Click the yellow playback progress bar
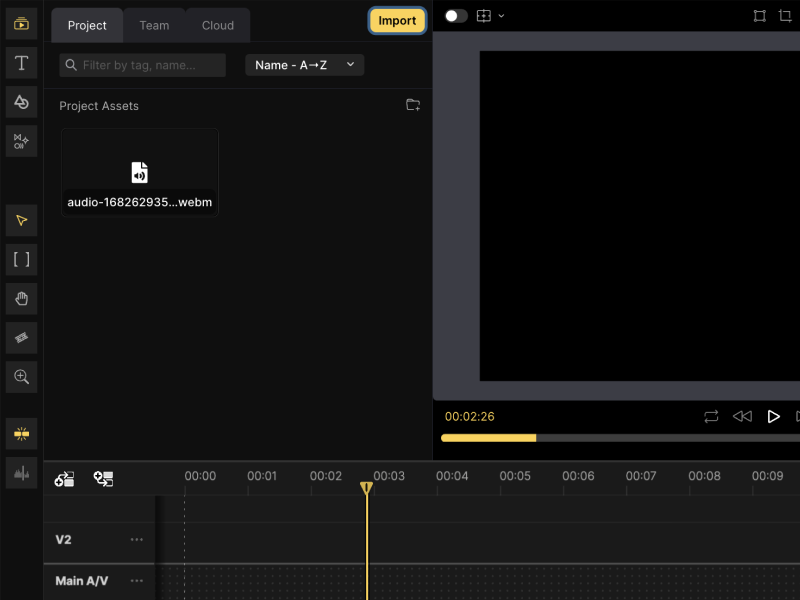 [x=488, y=438]
